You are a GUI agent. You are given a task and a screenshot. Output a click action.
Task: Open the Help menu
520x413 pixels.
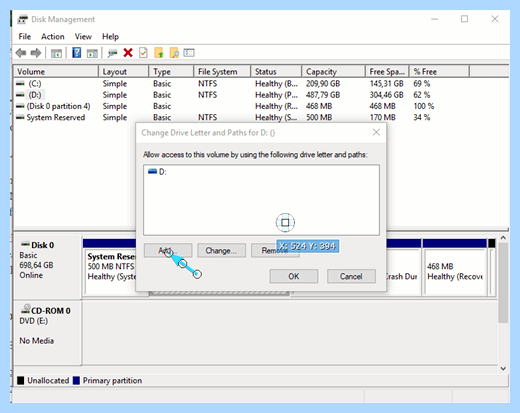tap(110, 36)
